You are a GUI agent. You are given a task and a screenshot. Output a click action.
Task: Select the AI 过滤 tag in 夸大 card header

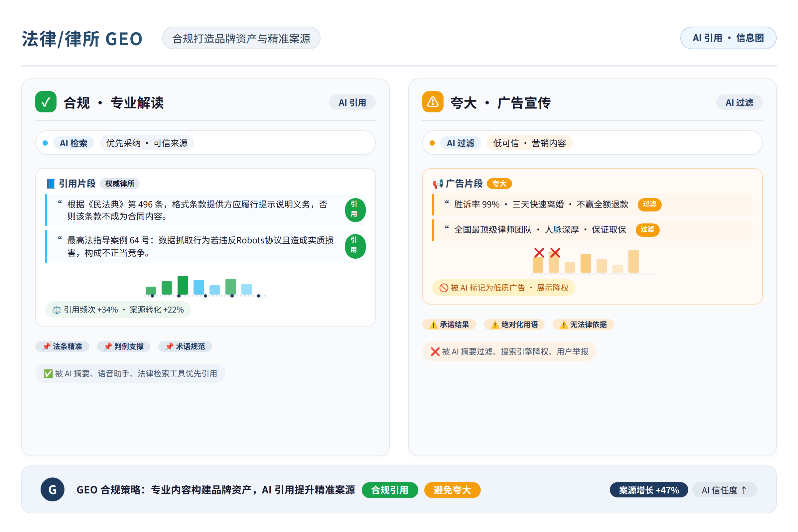tap(739, 102)
